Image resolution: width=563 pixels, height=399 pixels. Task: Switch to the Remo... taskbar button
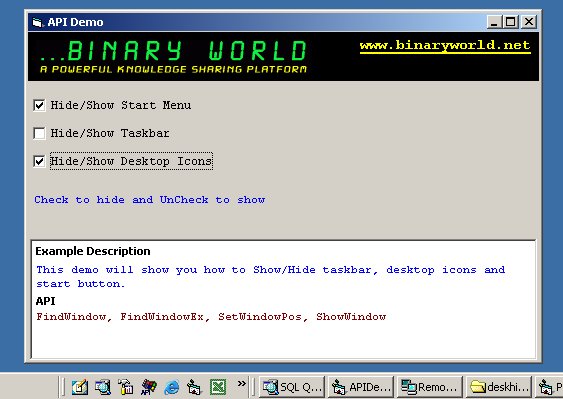[x=429, y=387]
